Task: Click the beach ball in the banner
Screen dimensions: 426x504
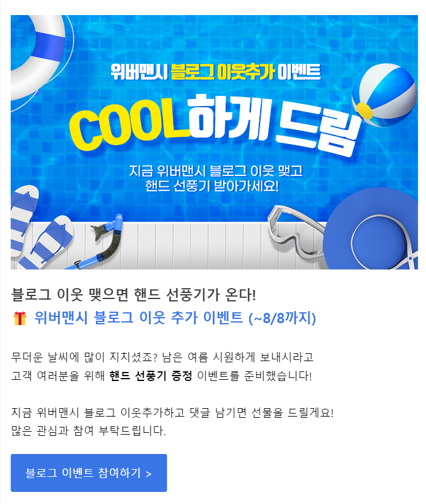Action: click(x=384, y=95)
